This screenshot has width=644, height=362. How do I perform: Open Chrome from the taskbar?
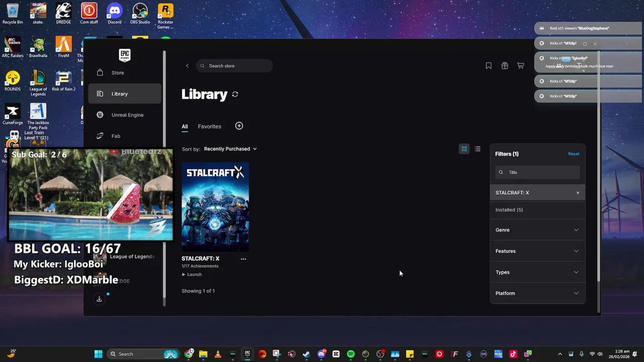[x=189, y=354]
